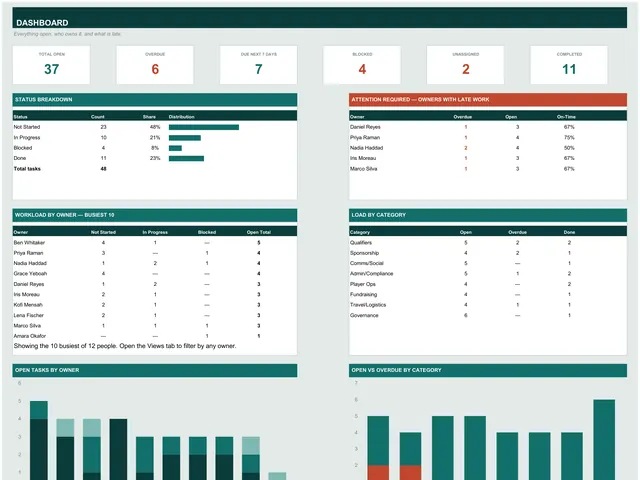The height and width of the screenshot is (480, 640).
Task: Select Kofi Mensah in Workload table
Action: (28, 305)
